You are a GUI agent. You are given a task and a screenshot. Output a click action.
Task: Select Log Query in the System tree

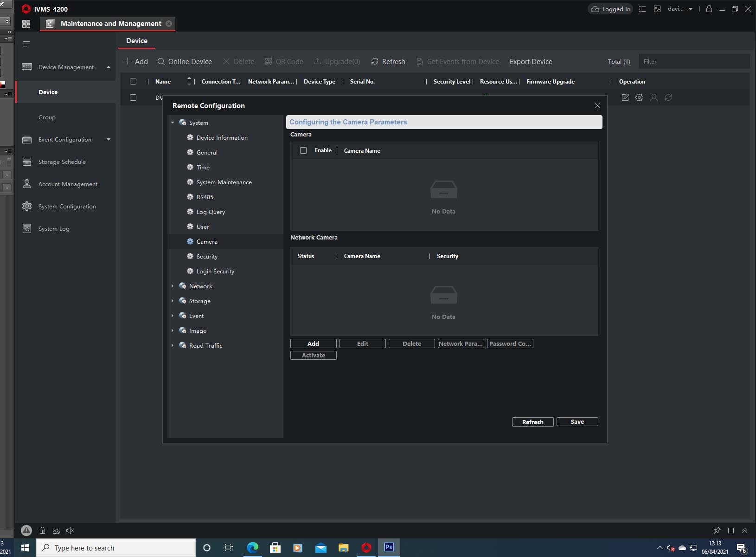[211, 212]
